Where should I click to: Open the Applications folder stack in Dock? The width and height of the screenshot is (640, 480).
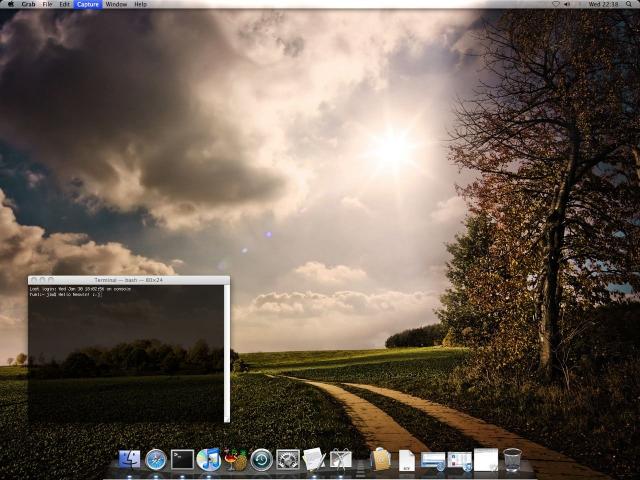(x=381, y=460)
